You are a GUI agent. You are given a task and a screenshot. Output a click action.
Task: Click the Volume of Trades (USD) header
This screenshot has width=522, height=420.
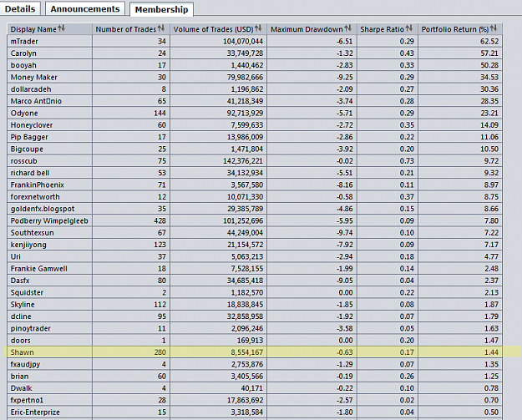(x=218, y=29)
